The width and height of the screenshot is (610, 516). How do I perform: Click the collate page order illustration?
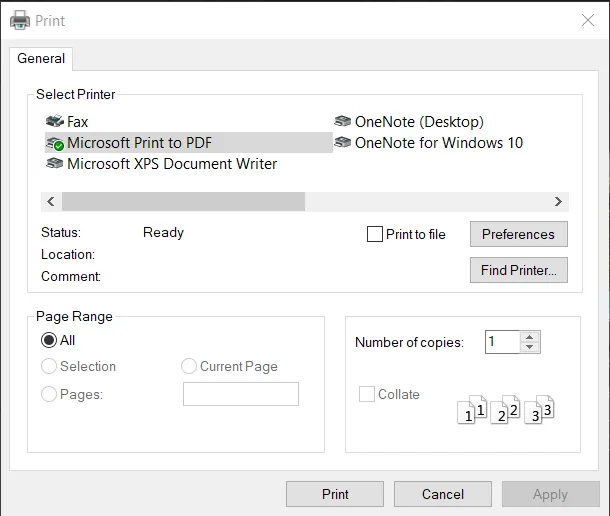(505, 407)
